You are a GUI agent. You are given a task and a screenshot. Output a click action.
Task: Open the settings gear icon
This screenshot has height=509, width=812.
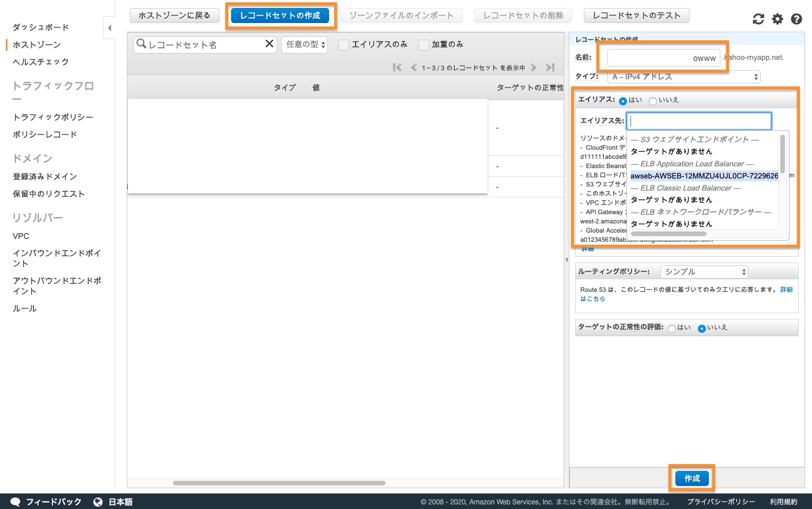[777, 19]
